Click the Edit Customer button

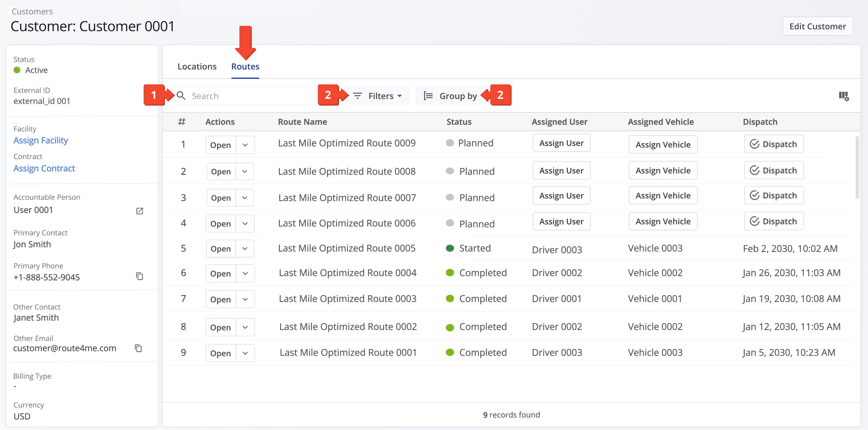tap(817, 26)
